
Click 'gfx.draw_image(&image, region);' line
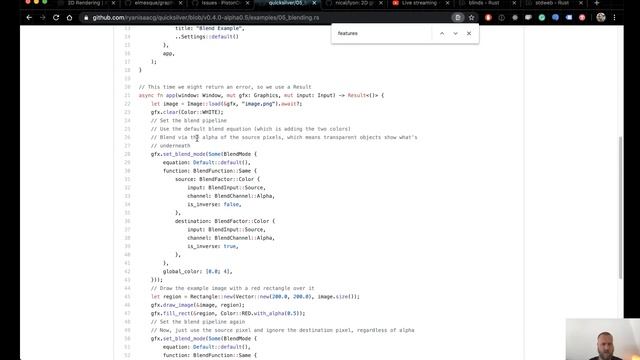click(x=198, y=305)
